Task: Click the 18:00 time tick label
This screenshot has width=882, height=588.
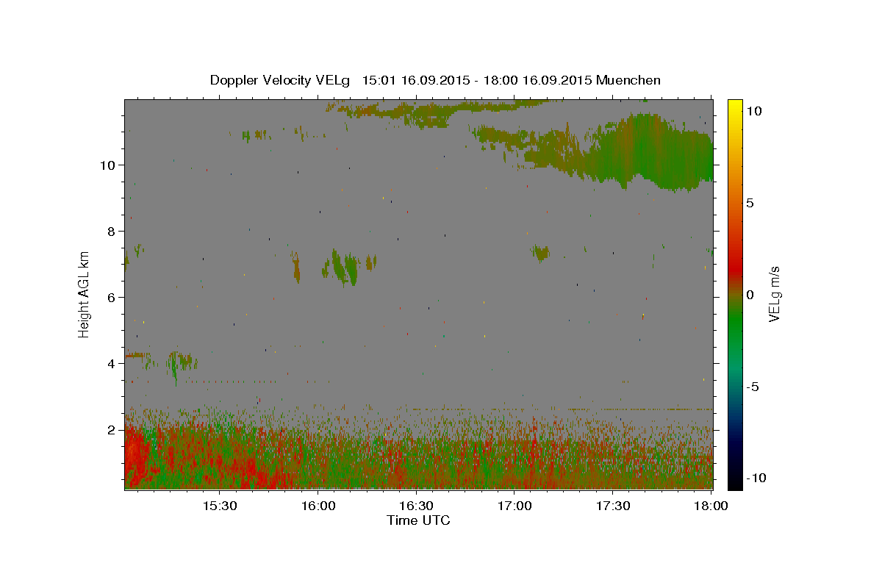Action: 711,506
